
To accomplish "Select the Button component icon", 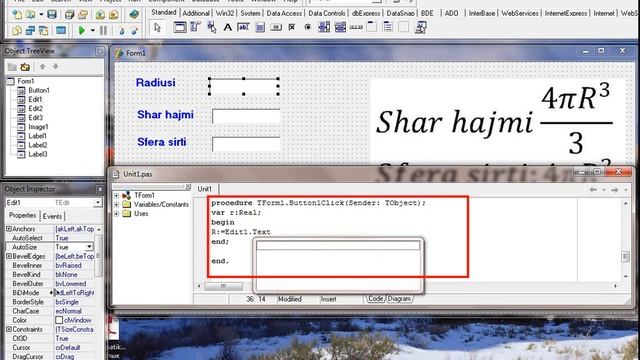I will click(276, 28).
